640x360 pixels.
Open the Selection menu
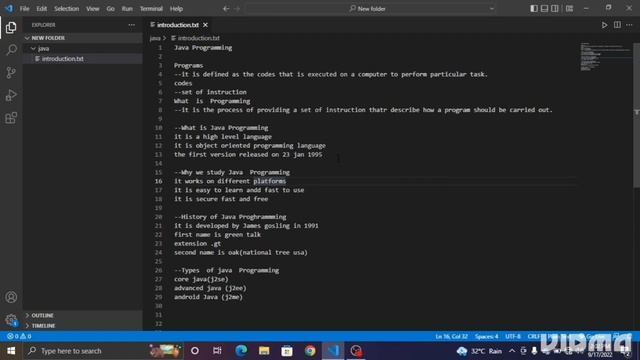67,9
